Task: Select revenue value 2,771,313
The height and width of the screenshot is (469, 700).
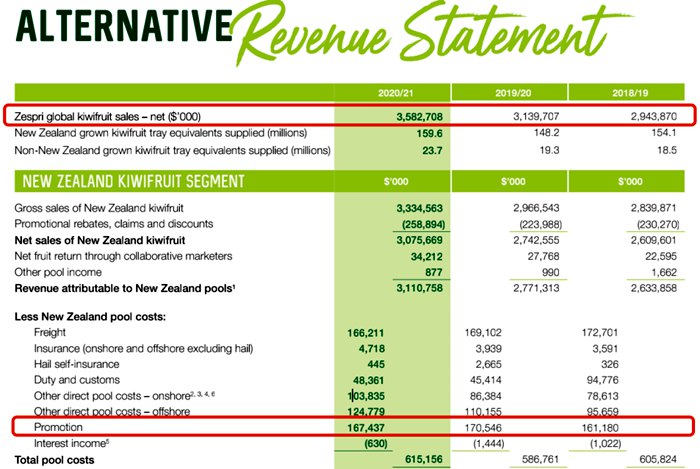Action: tap(536, 288)
